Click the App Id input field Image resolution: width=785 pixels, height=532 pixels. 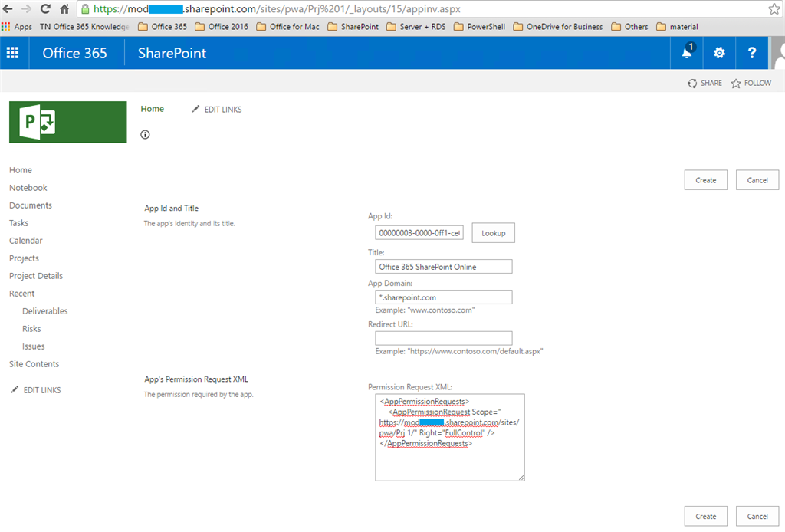419,233
